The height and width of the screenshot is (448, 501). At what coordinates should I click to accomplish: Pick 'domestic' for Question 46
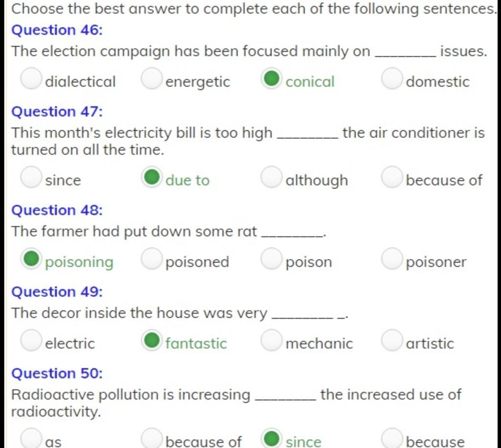[392, 78]
